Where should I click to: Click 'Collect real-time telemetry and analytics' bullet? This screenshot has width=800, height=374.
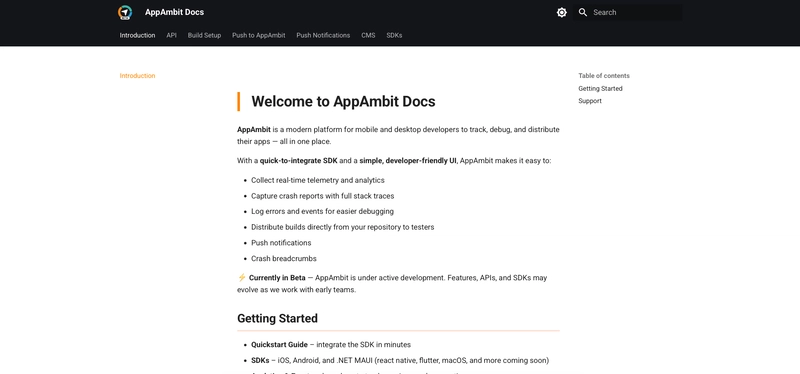point(318,180)
